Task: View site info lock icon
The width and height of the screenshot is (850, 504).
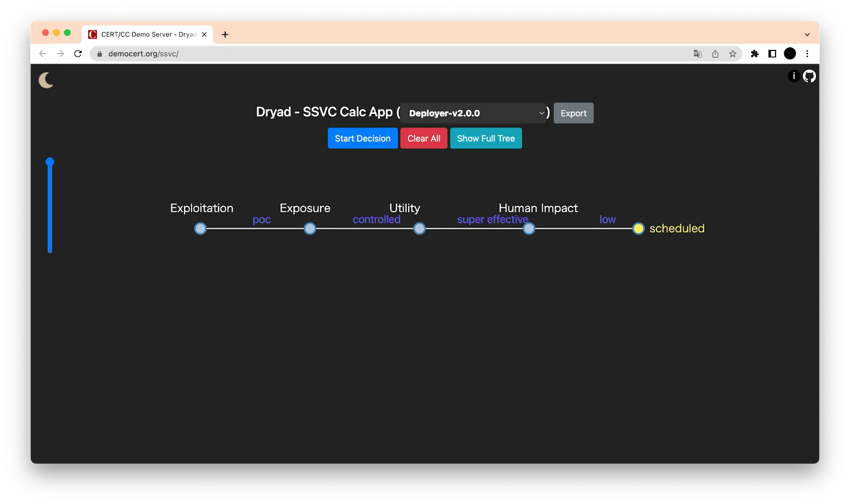Action: click(99, 54)
